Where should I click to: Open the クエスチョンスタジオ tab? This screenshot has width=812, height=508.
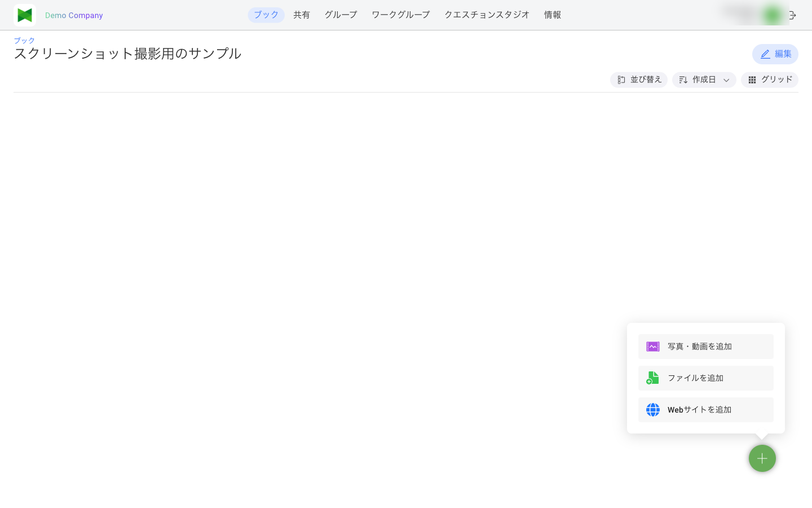[x=487, y=15]
